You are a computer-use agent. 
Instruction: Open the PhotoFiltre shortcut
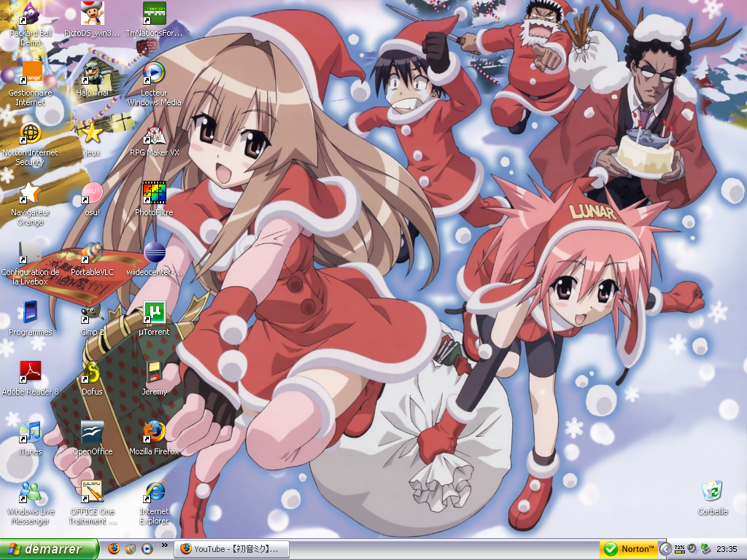point(154,199)
